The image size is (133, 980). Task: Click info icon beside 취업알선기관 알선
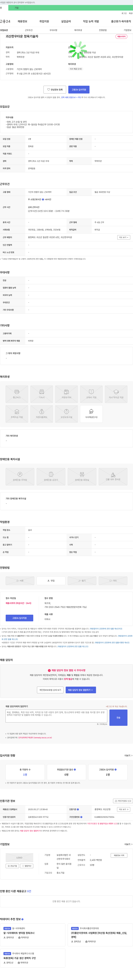coord(75,769)
